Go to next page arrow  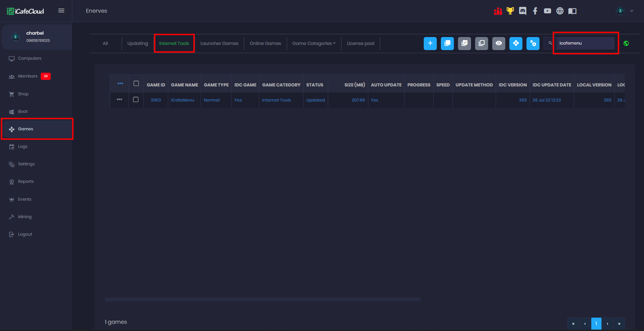click(x=607, y=323)
